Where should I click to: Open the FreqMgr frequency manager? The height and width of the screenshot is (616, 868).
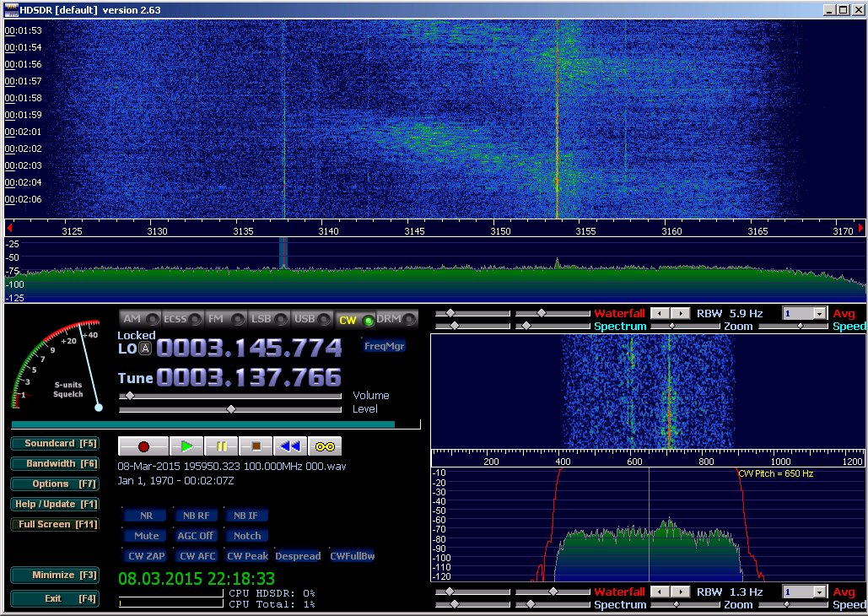point(384,346)
